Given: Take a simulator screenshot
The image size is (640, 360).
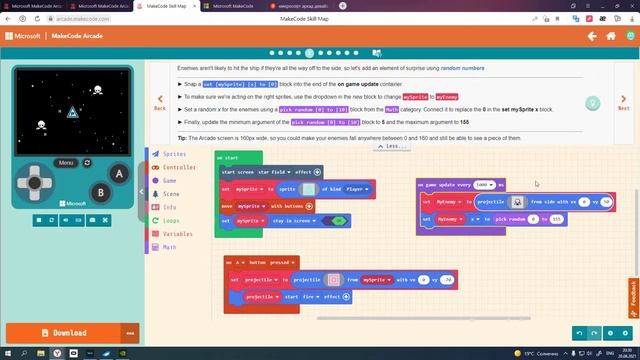Looking at the screenshot, I should (x=92, y=220).
